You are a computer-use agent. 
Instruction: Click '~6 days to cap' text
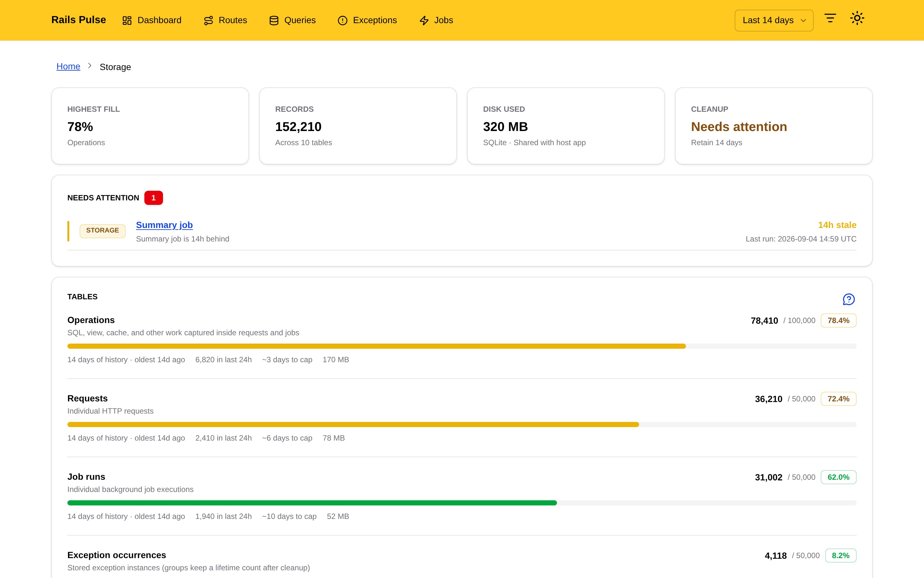tap(287, 438)
